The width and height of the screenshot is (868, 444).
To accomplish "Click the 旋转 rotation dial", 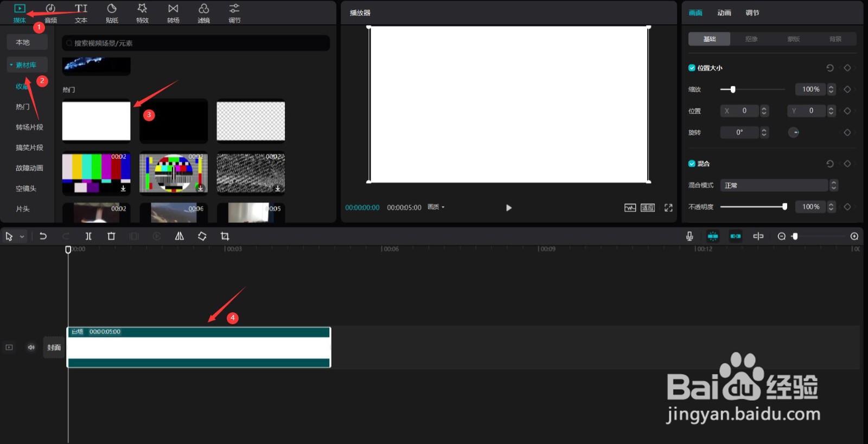I will click(x=794, y=132).
